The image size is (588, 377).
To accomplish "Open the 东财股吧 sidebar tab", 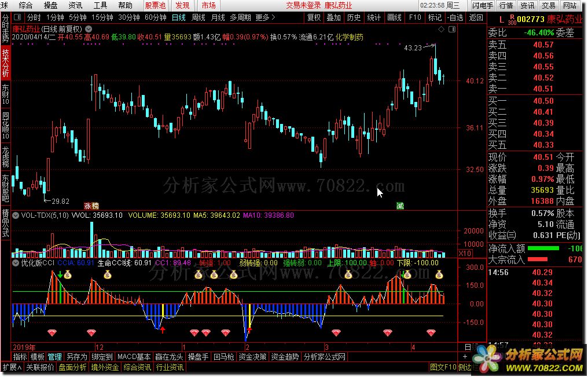I will [x=5, y=188].
